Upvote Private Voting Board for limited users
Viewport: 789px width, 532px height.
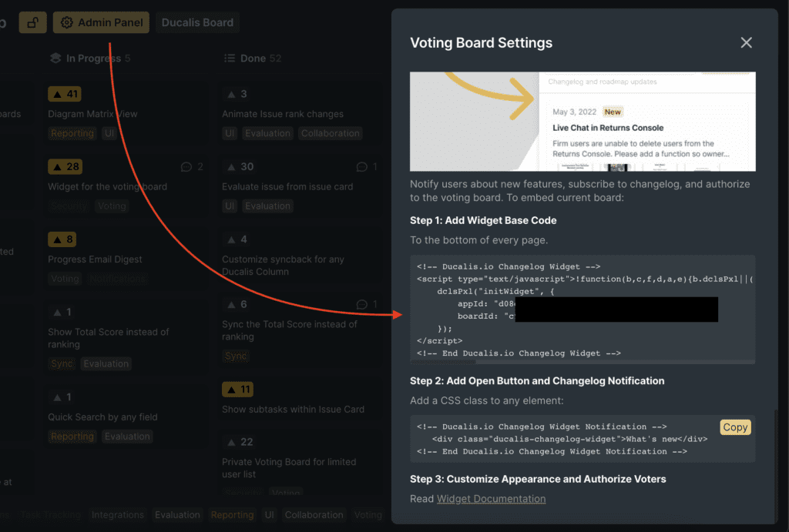240,442
